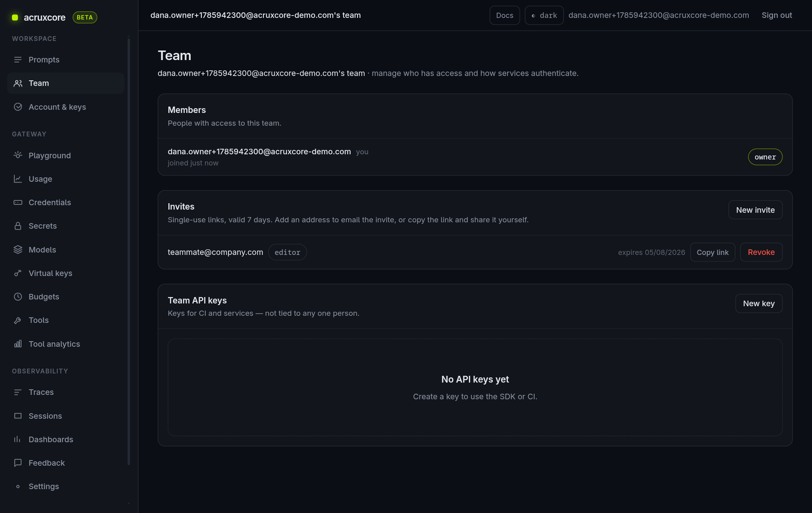Click the Team API keys heading
Image resolution: width=812 pixels, height=513 pixels.
tap(197, 301)
